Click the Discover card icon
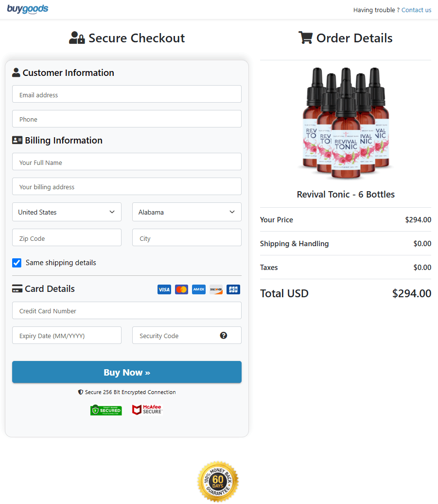This screenshot has width=438, height=504. point(216,289)
